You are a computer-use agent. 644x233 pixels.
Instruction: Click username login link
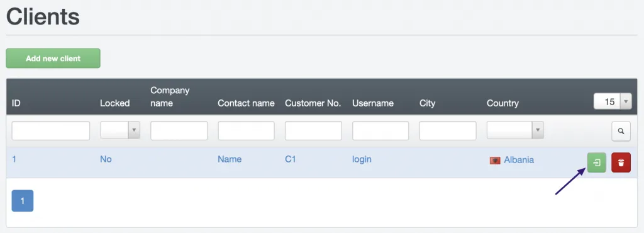tap(362, 159)
